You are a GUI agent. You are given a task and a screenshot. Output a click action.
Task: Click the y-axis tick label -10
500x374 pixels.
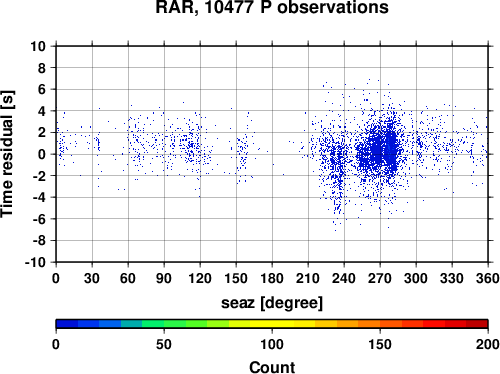35,262
